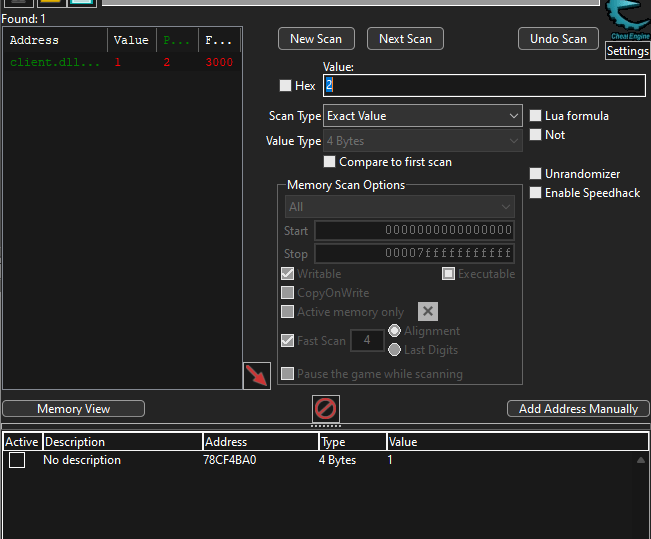The height and width of the screenshot is (539, 651).
Task: Click the Stop address field
Action: (414, 253)
